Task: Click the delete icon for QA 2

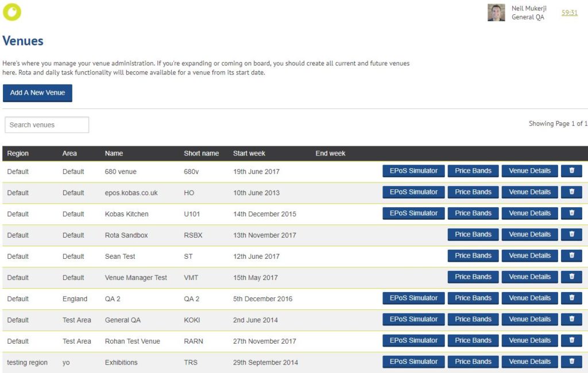Action: 571,298
